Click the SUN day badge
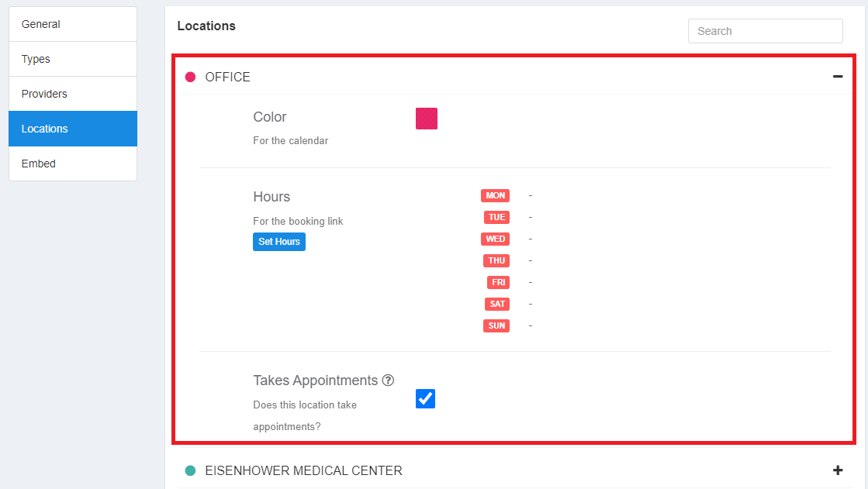Viewport: 868px width, 489px height. [x=496, y=325]
